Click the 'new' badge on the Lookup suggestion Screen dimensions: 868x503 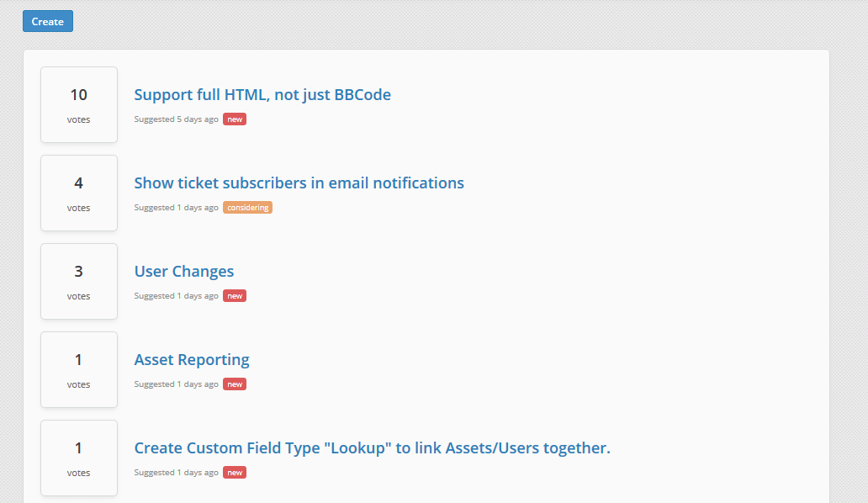tap(234, 472)
